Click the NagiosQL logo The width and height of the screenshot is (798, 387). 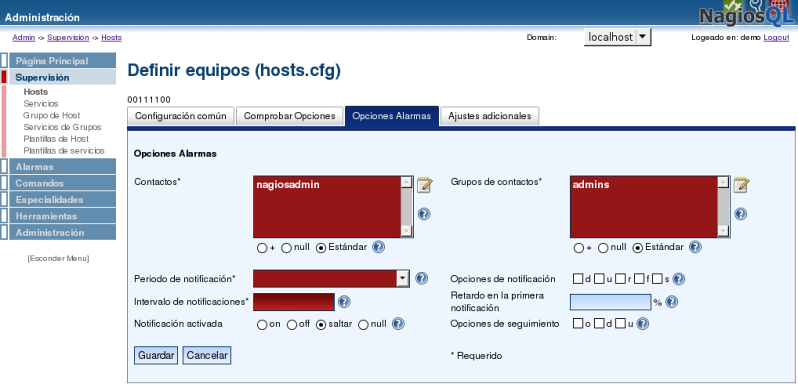click(746, 14)
